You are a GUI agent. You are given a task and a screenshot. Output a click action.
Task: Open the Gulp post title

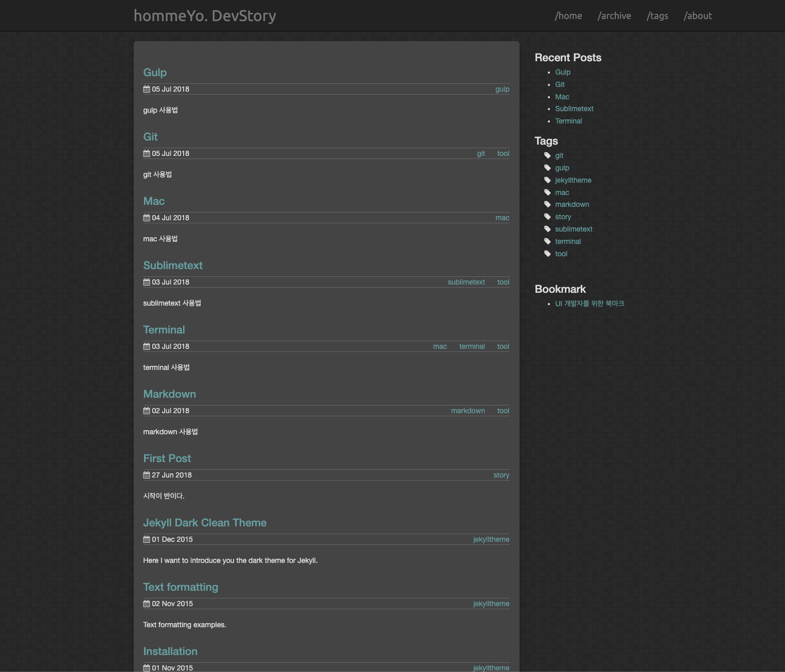(155, 73)
